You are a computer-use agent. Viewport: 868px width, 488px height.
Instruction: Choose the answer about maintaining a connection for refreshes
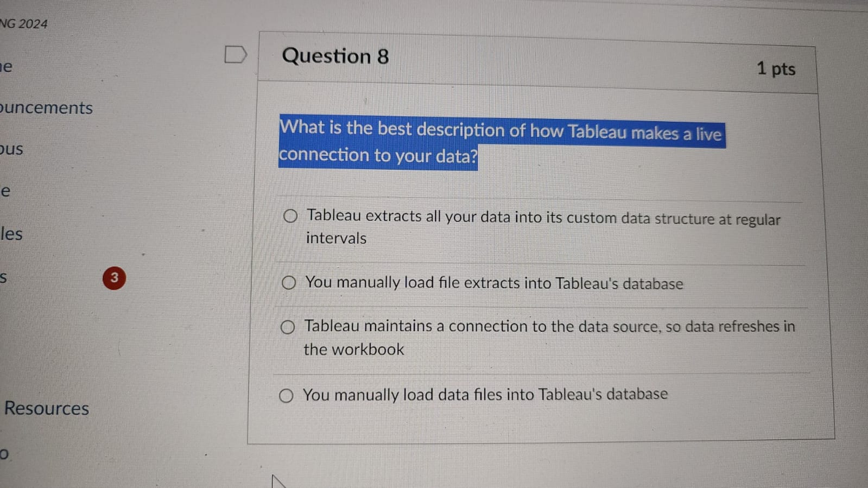click(288, 327)
